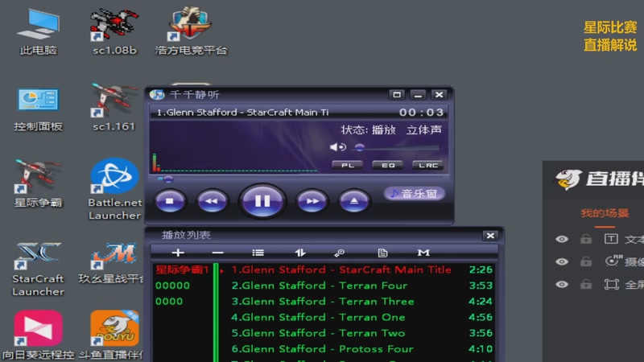The height and width of the screenshot is (362, 644).
Task: Open the playlist list menu icon
Action: [x=258, y=253]
